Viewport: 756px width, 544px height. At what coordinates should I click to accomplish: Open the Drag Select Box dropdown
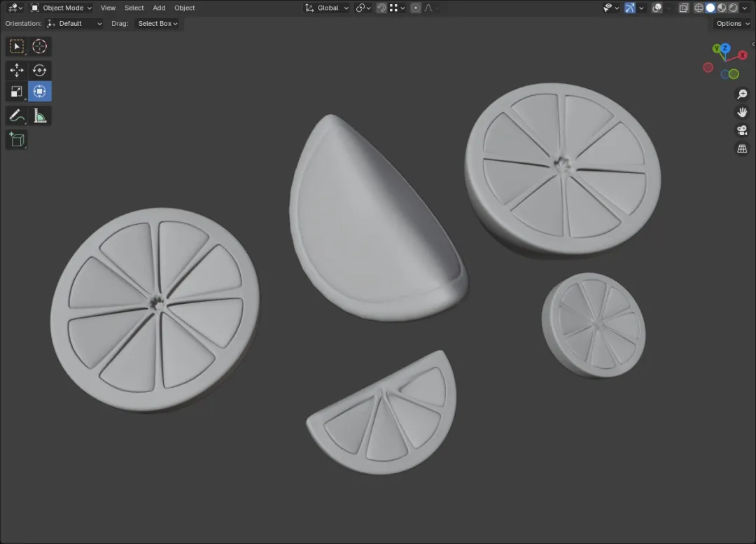click(157, 24)
